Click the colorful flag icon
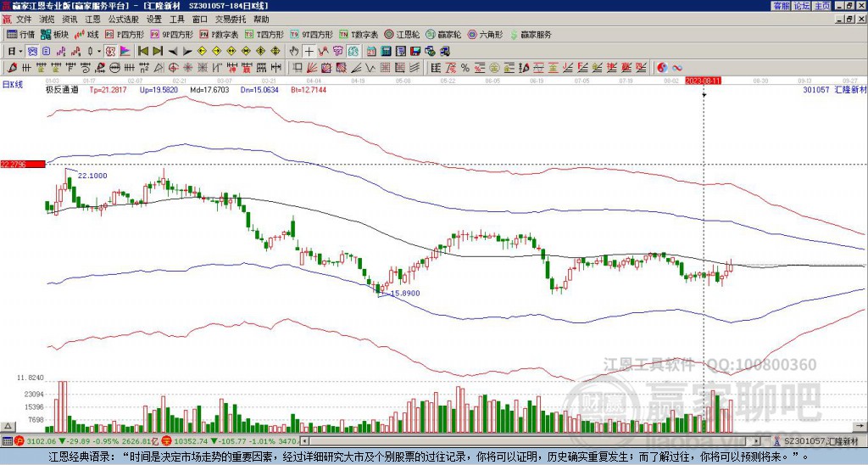The height and width of the screenshot is (465, 868). click(125, 52)
